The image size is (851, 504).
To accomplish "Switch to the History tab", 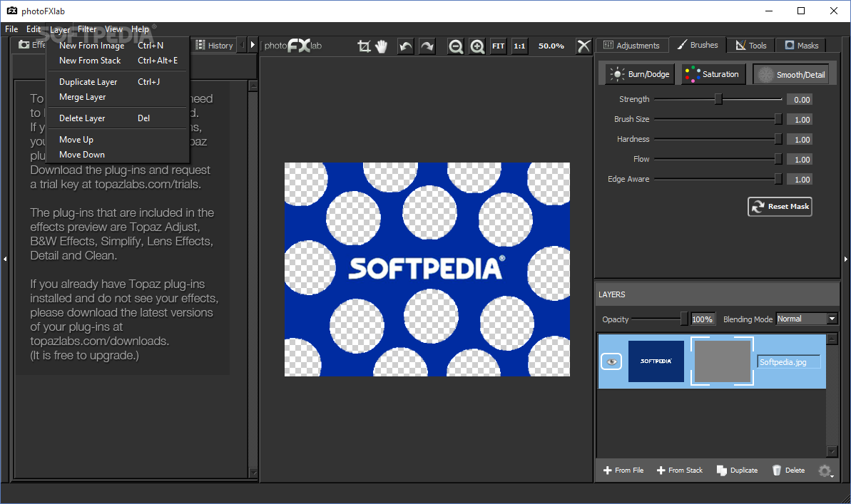I will click(215, 46).
